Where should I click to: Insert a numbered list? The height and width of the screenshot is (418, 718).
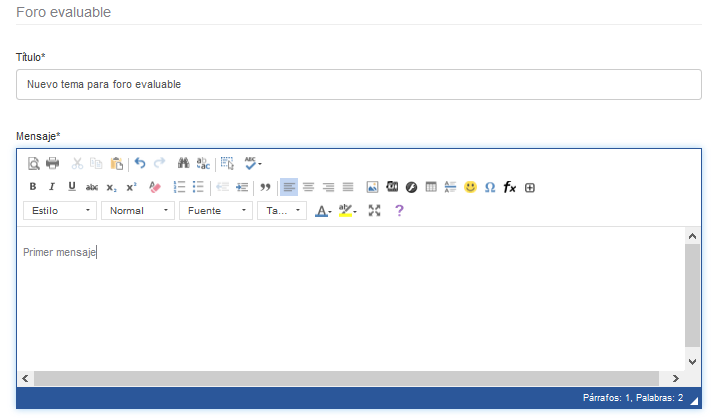179,187
